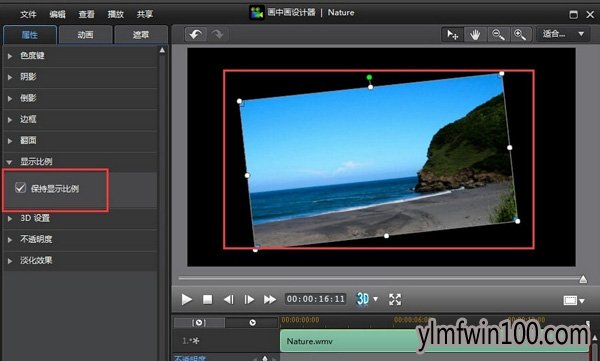Image resolution: width=600 pixels, height=361 pixels.
Task: Click the zoom out magnifier
Action: (498, 34)
